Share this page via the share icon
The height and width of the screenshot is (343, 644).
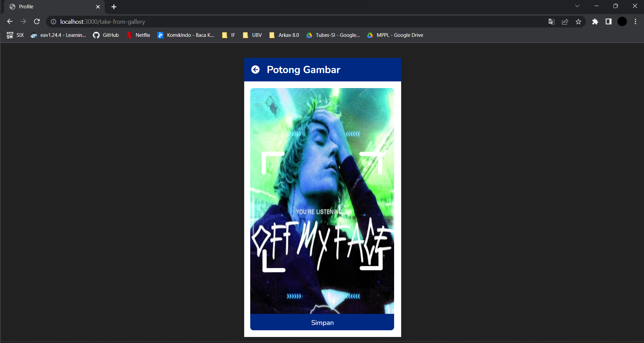click(565, 22)
